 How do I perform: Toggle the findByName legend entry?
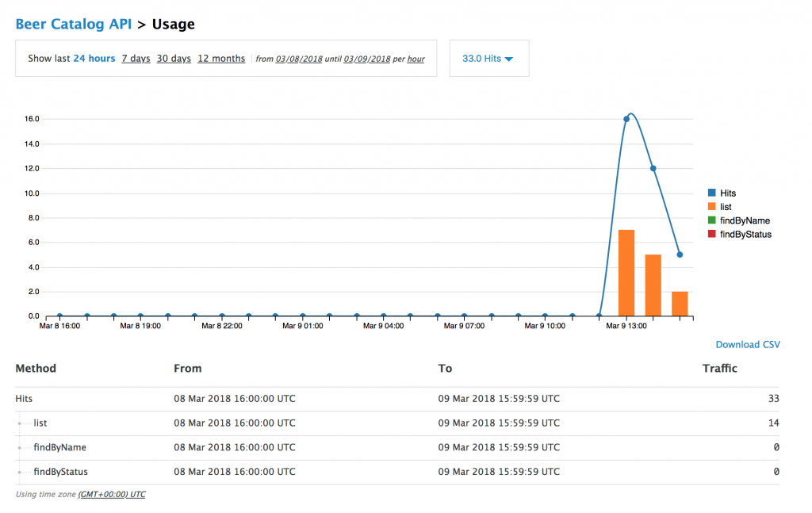(x=745, y=220)
